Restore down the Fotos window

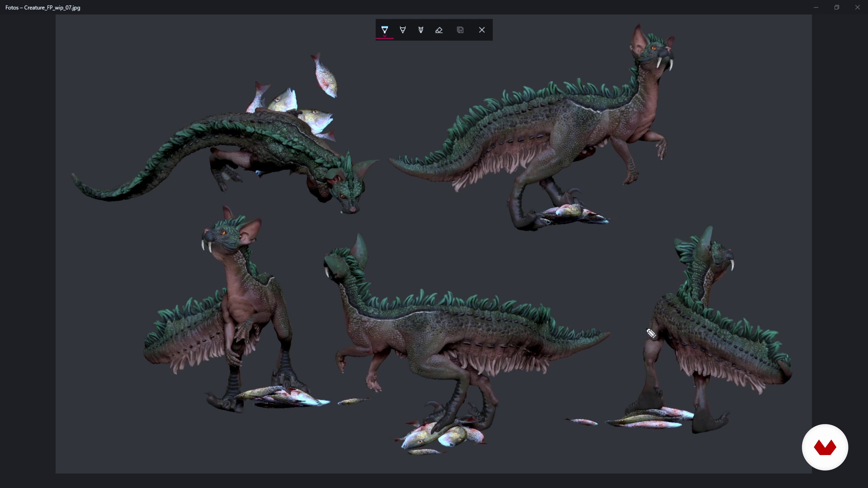coord(837,7)
